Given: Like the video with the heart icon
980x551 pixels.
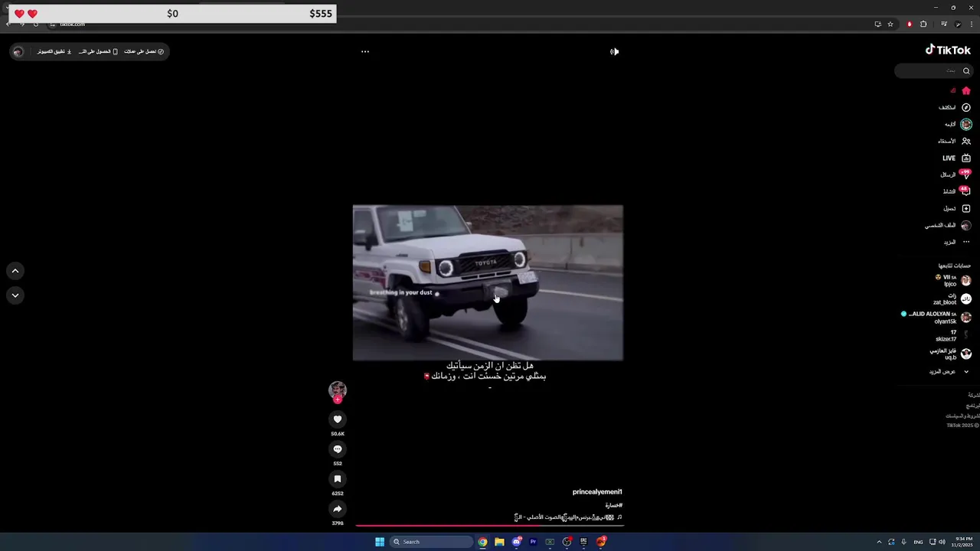Looking at the screenshot, I should tap(338, 419).
